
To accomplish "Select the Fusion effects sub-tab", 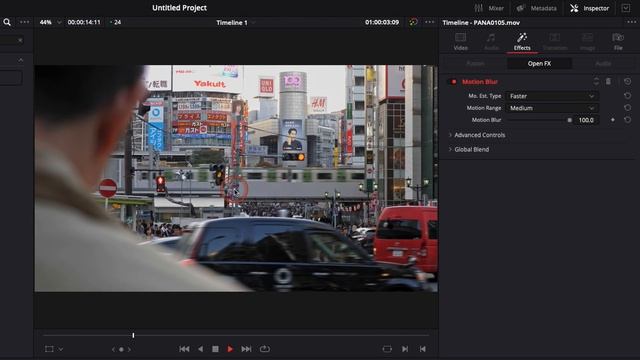I will pos(476,64).
